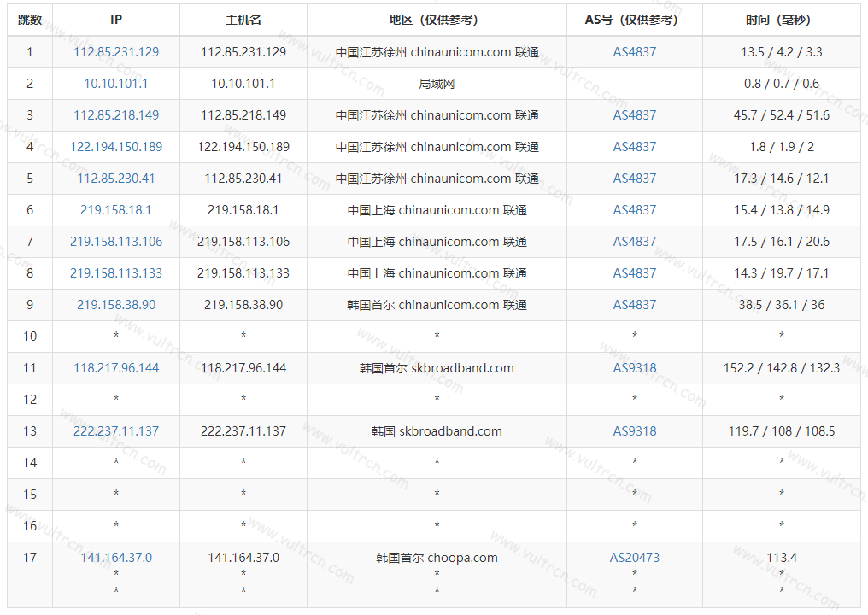
Task: Select hostname cell 222.237.11.137
Action: (x=243, y=430)
